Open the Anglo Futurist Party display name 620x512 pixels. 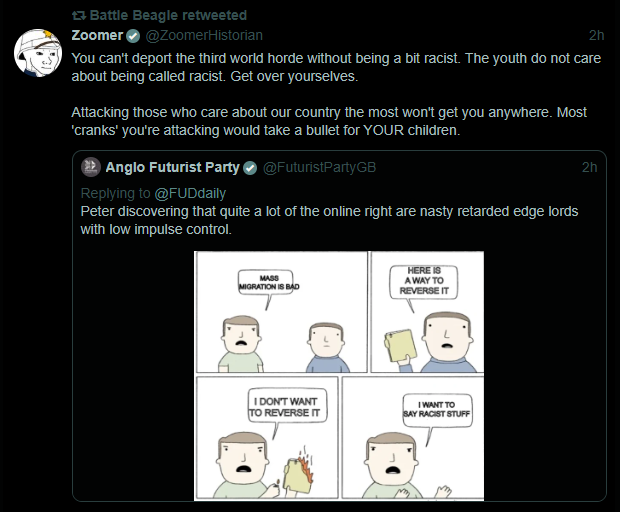click(172, 167)
